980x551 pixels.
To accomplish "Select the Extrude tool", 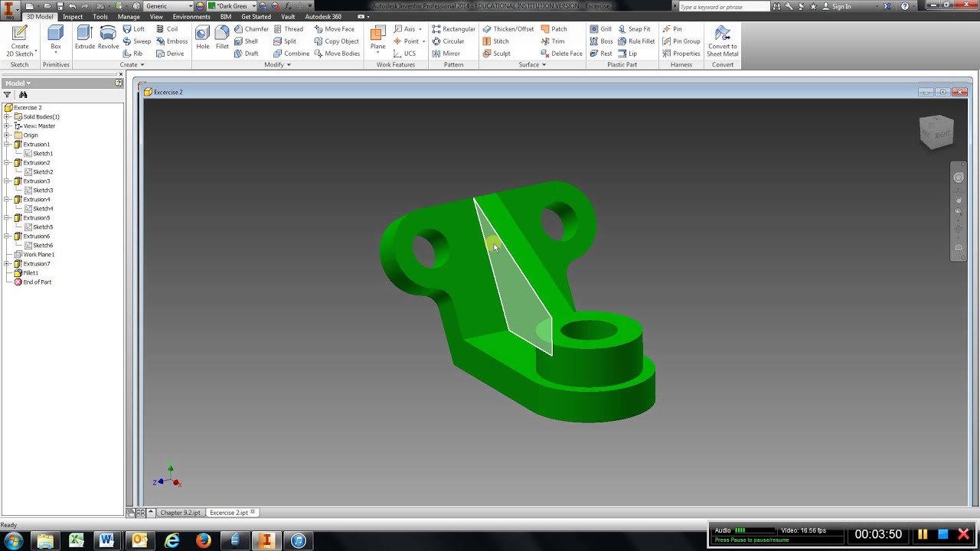I will [x=85, y=37].
